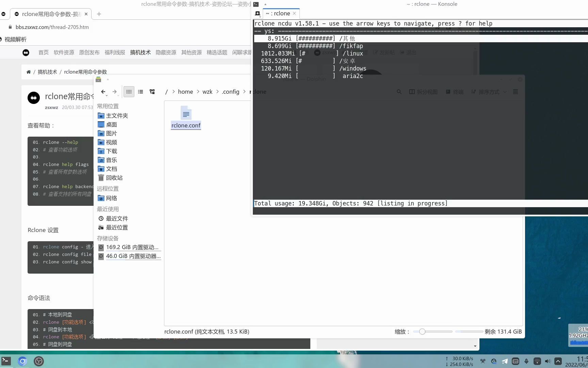Open author zsxwz profile link

click(51, 107)
